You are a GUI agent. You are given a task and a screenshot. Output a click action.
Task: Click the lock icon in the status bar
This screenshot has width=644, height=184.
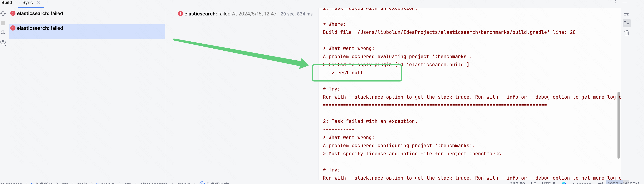pos(601,183)
